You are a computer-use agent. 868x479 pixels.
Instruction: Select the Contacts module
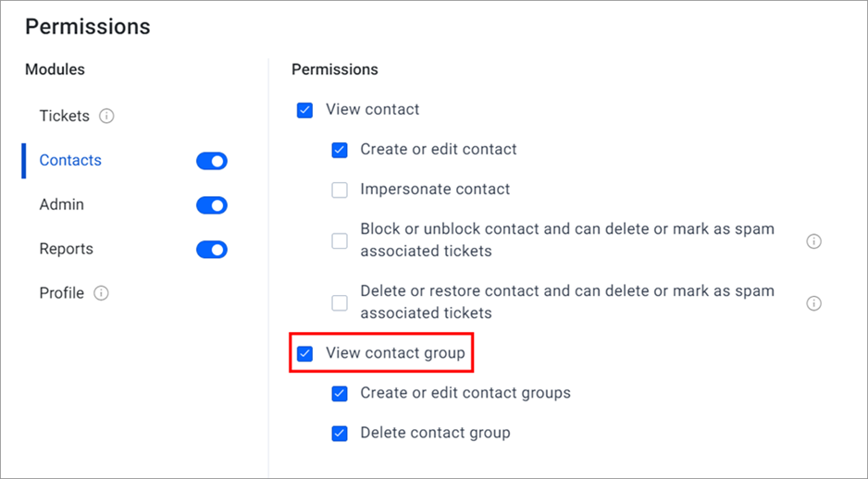[x=70, y=160]
